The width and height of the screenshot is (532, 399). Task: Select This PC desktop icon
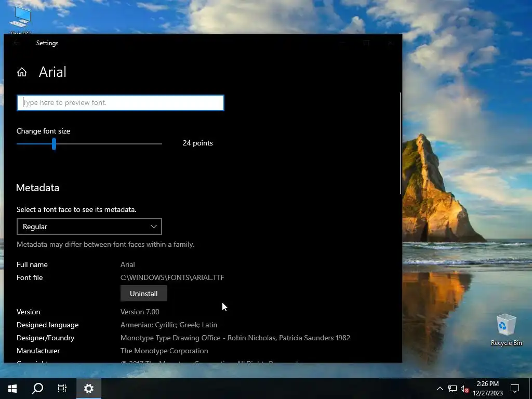pos(20,20)
